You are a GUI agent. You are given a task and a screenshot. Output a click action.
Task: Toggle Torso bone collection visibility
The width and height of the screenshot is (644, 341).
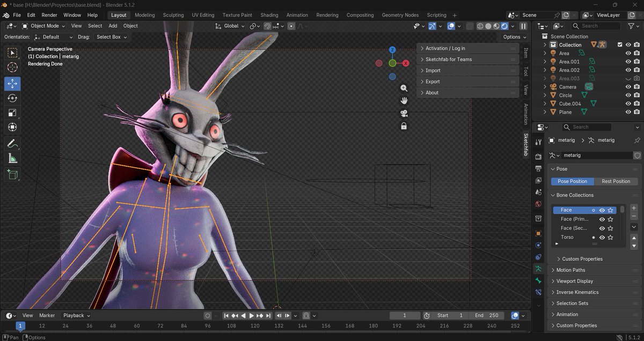click(602, 237)
